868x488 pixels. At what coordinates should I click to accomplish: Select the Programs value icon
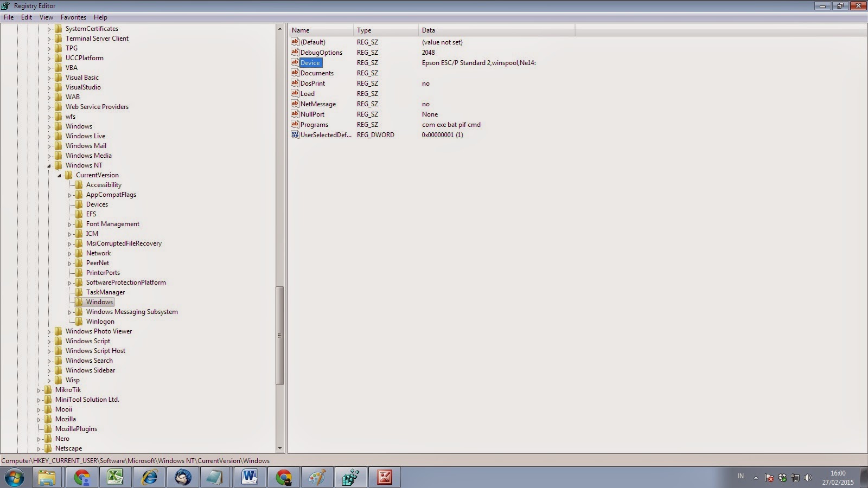[x=295, y=124]
